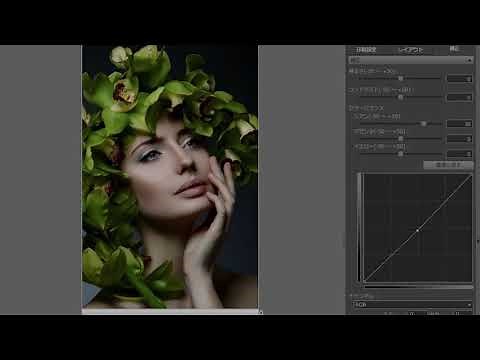Click the contrast value input field
480x360 pixels.
point(459,97)
